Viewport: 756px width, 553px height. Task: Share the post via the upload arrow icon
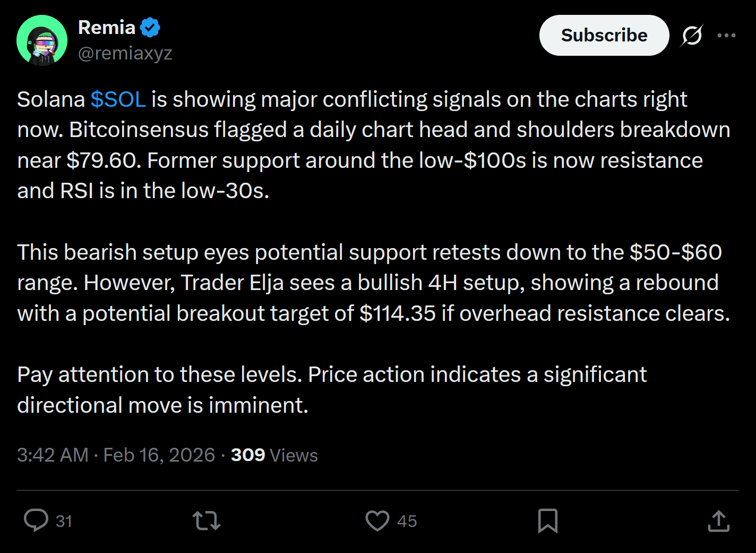[x=718, y=521]
